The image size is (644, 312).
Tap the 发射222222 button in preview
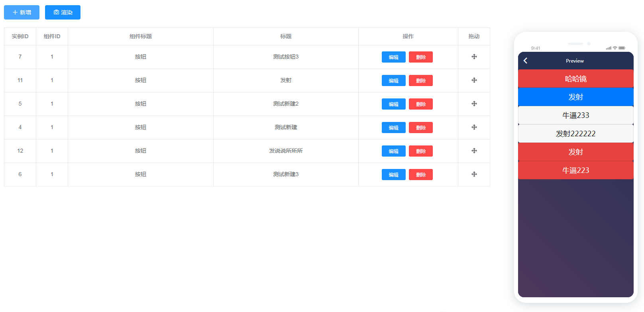point(575,133)
